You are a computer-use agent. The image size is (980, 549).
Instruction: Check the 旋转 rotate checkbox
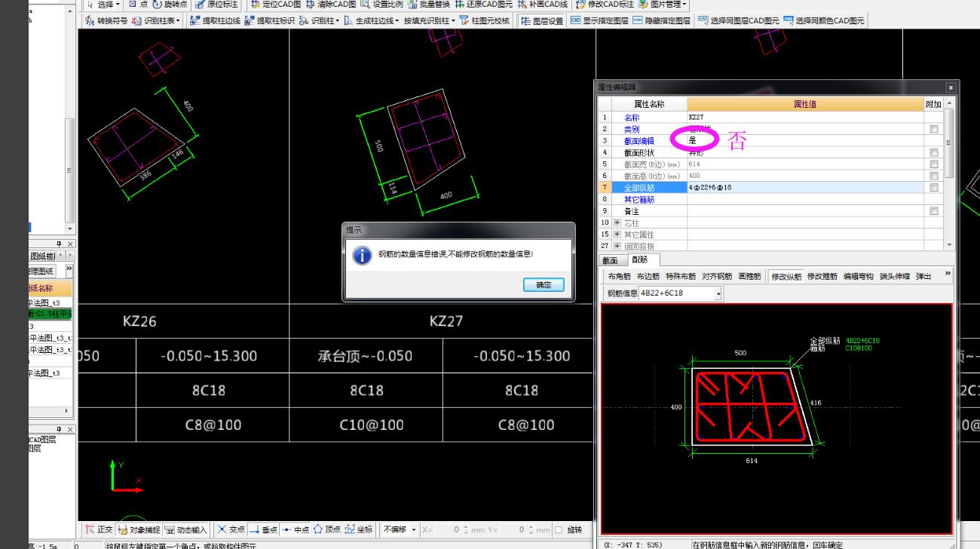tap(559, 530)
